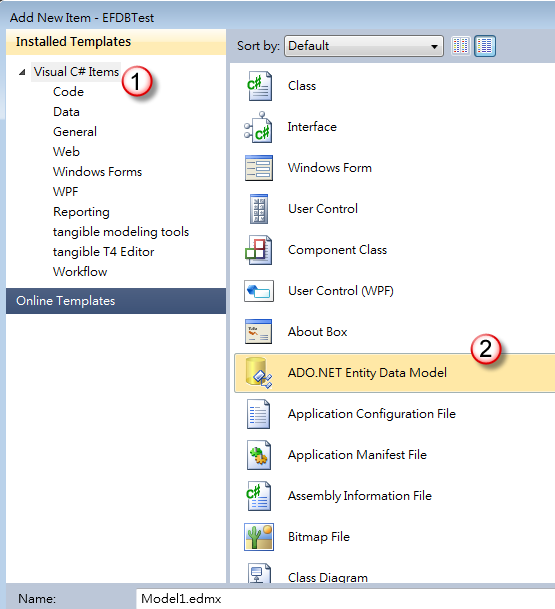Select the Assembly Information File icon
555x609 pixels.
tap(259, 496)
